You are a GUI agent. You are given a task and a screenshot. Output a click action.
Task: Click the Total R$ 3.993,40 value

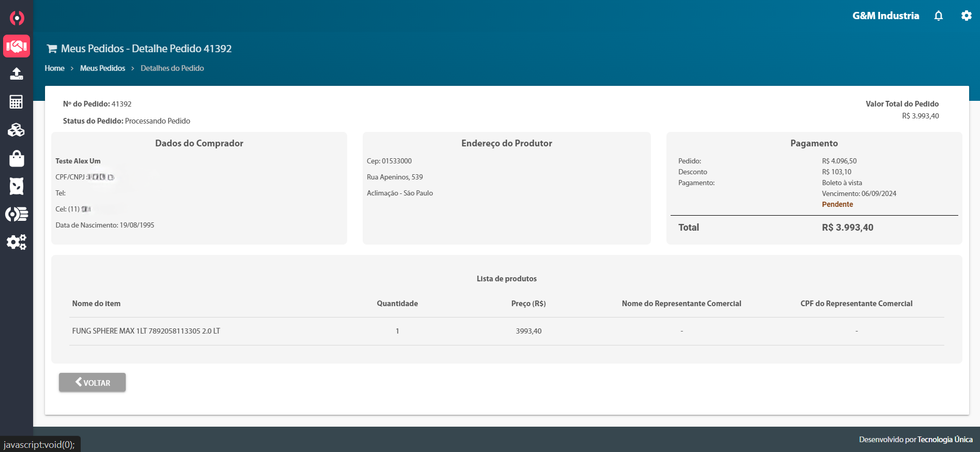[848, 228]
